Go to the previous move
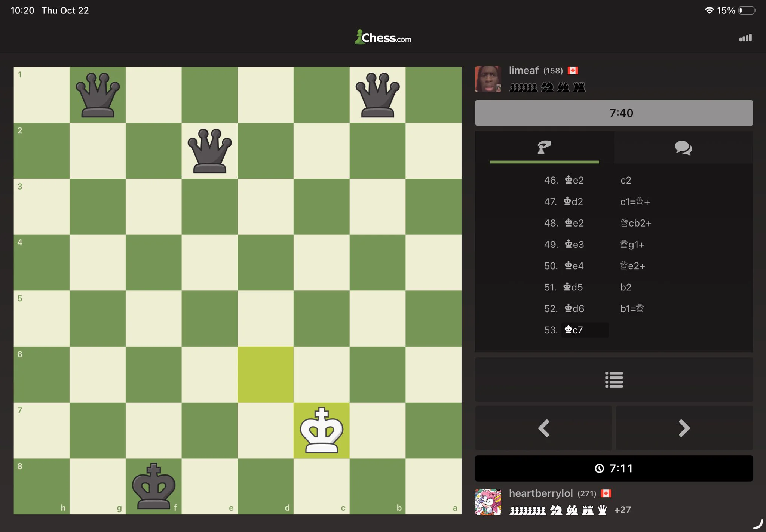The image size is (766, 532). [543, 428]
